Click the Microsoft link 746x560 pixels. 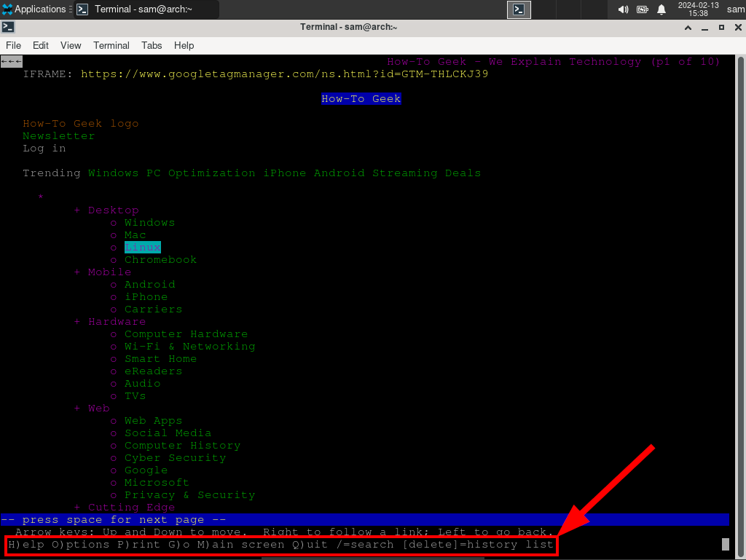[157, 483]
